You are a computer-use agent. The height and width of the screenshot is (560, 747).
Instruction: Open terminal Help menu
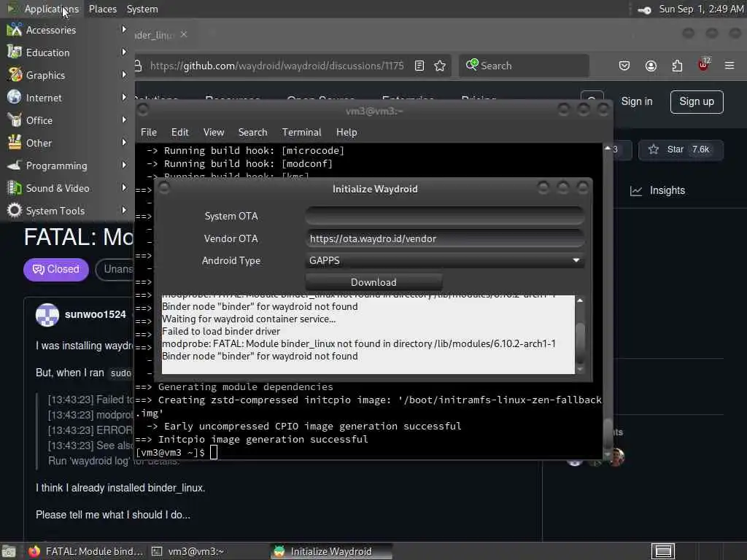point(347,133)
